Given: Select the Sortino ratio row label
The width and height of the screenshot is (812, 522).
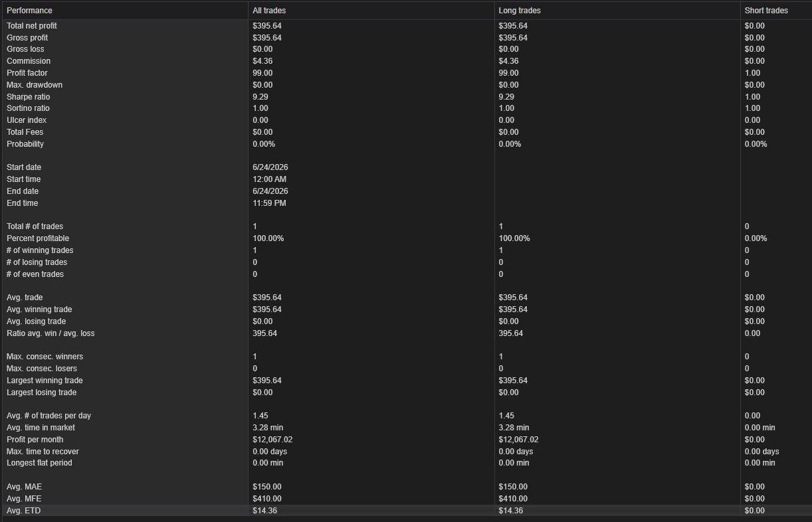Looking at the screenshot, I should click(28, 108).
